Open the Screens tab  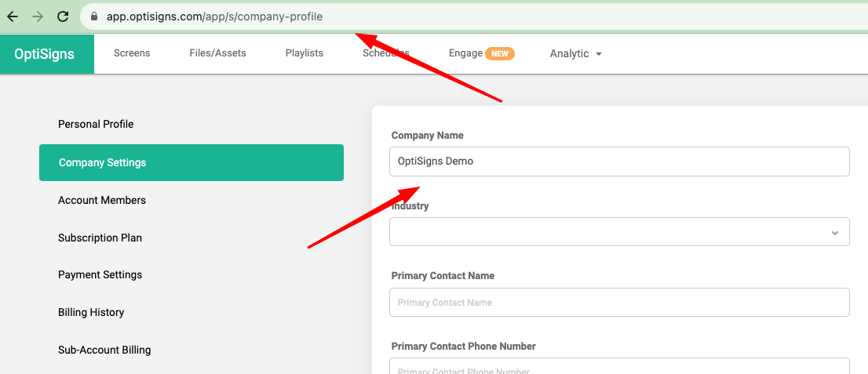pos(132,53)
